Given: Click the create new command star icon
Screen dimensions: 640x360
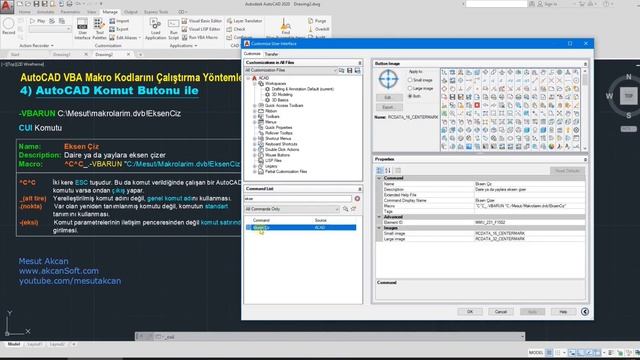Looking at the screenshot, I should [x=353, y=209].
